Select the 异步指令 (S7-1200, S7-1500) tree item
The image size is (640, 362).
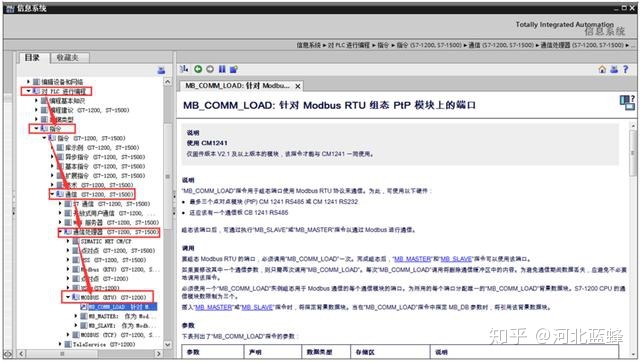click(105, 157)
